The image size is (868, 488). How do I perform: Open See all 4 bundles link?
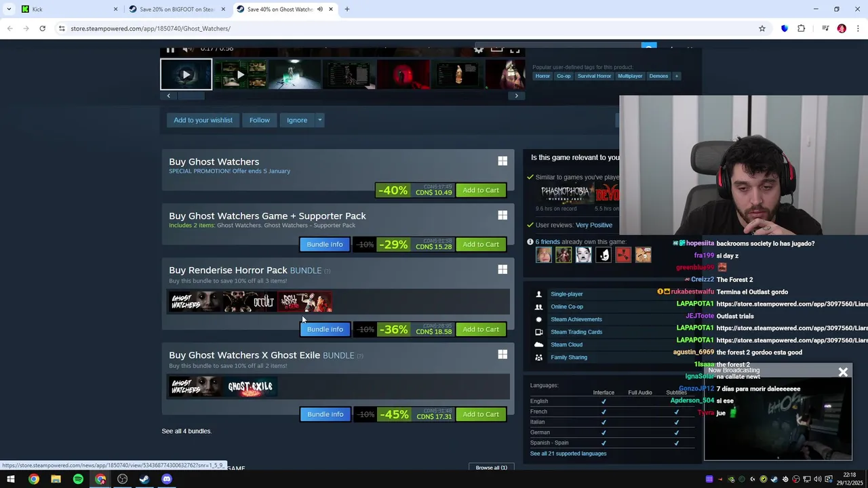tap(186, 431)
